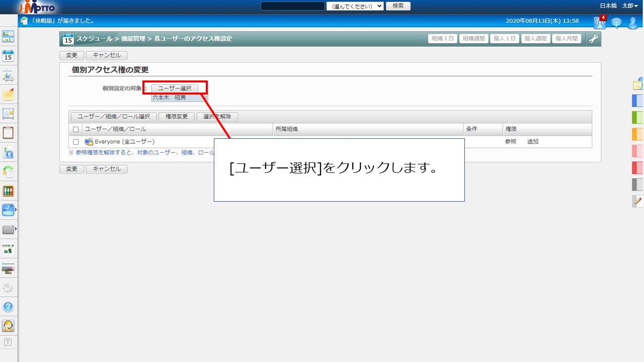The height and width of the screenshot is (362, 644).
Task: Select the green sticky note color swatch
Action: [x=637, y=118]
